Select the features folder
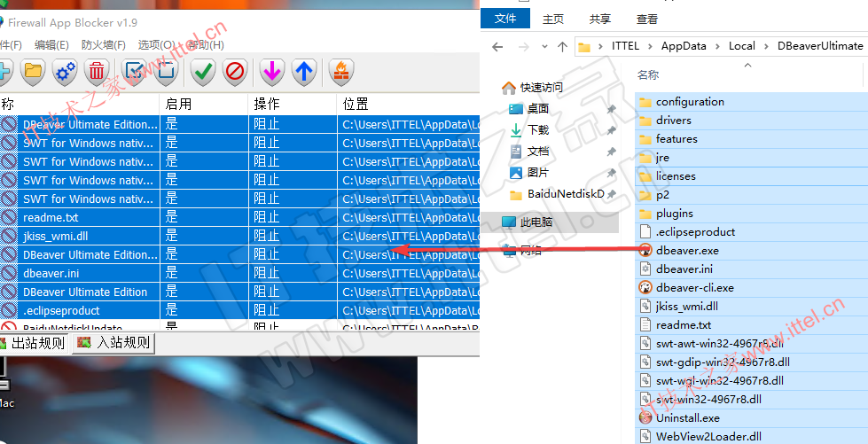868x444 pixels. [676, 139]
